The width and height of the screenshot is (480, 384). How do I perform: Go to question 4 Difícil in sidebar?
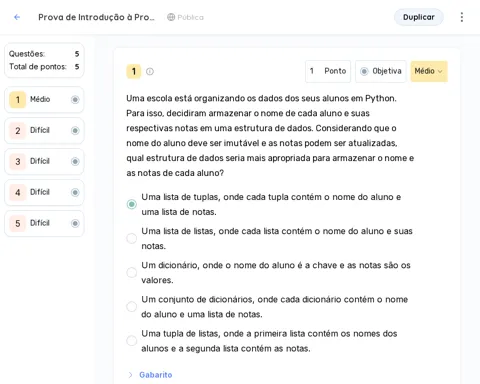pyautogui.click(x=44, y=192)
